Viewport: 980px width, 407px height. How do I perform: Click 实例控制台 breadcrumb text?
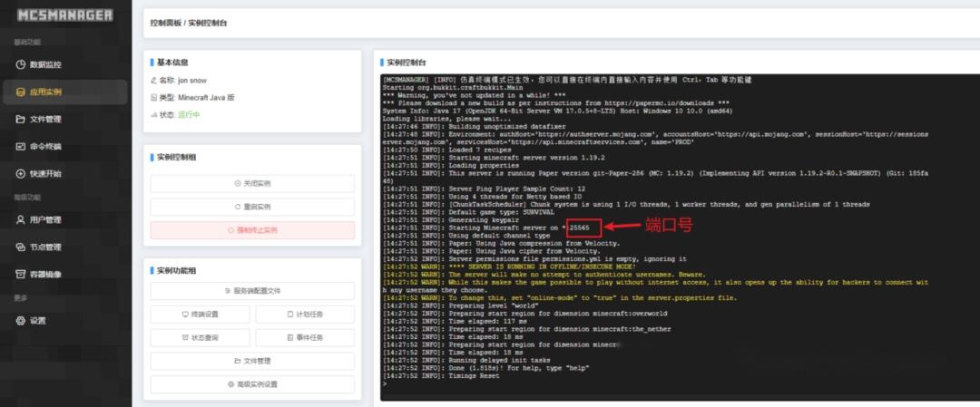click(208, 23)
